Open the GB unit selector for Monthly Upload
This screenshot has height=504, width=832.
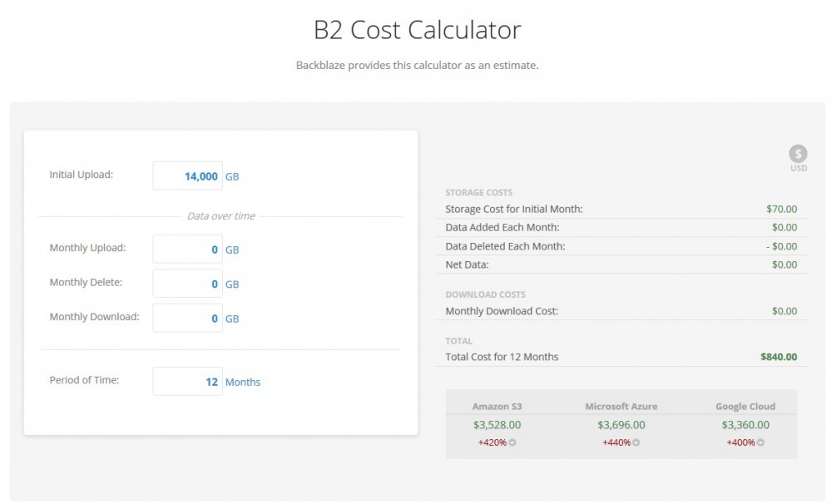232,250
